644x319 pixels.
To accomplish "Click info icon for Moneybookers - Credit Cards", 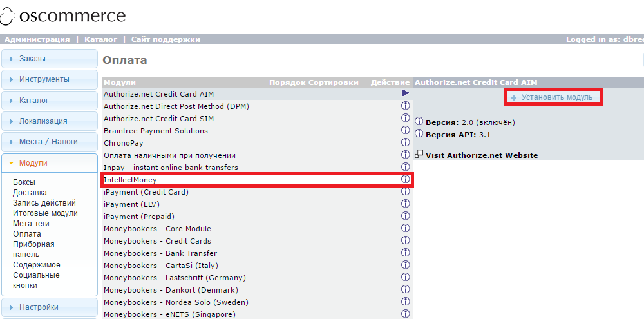I will point(406,241).
